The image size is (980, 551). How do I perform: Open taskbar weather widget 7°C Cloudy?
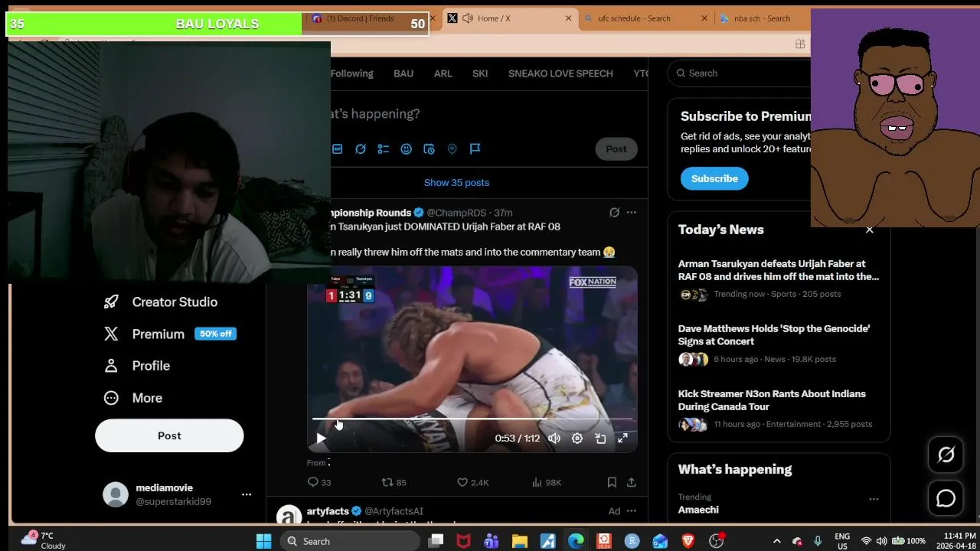click(43, 540)
